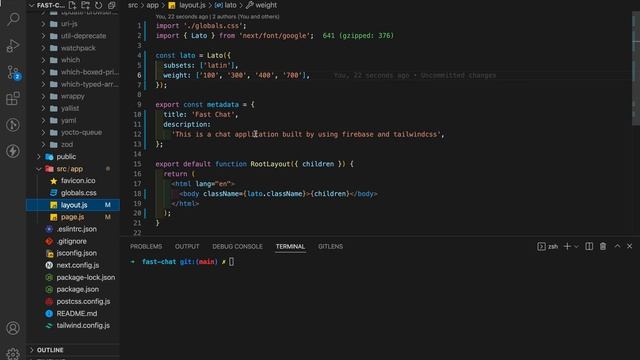Click the lato breadcrumb symbol
Image resolution: width=640 pixels, height=360 pixels.
pyautogui.click(x=225, y=5)
